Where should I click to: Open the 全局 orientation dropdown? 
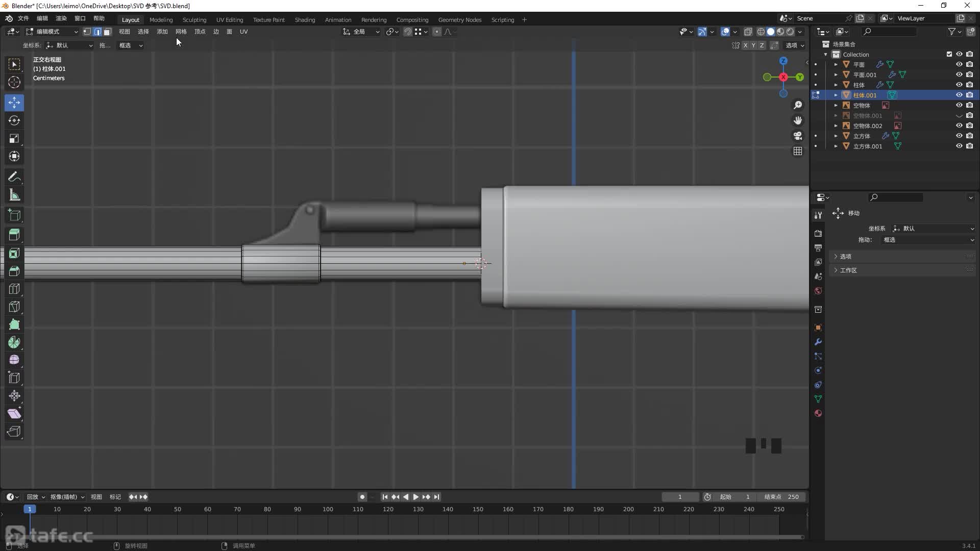point(361,32)
